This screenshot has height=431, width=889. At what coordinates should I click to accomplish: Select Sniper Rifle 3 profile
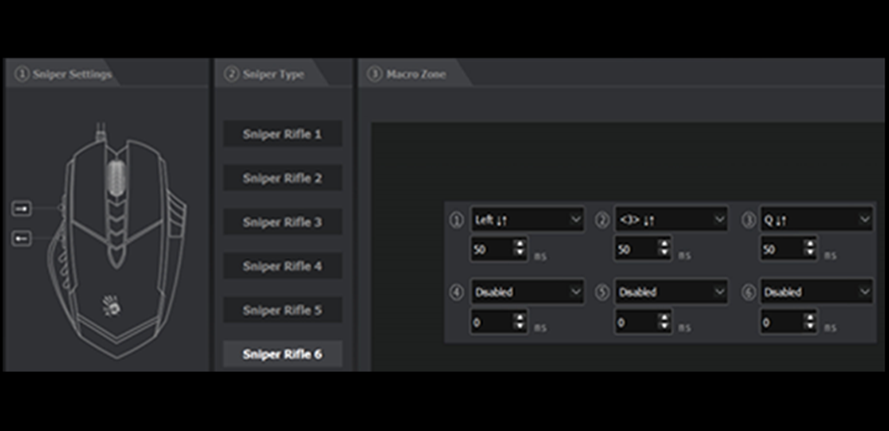click(282, 222)
